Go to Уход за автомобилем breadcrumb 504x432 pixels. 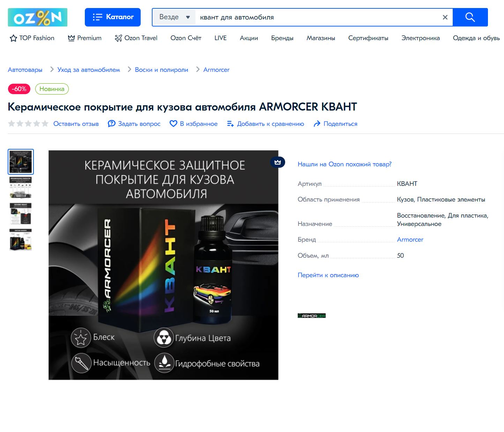pos(89,70)
